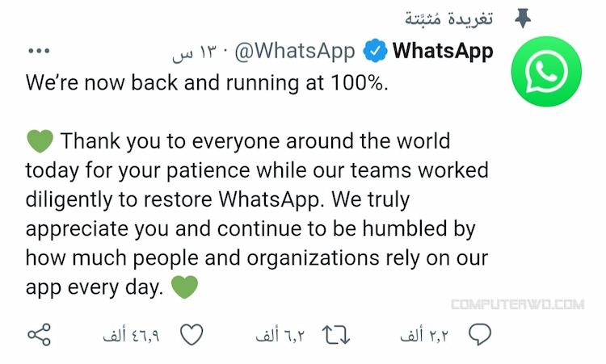
Task: Click the blue verified badge
Action: [375, 51]
